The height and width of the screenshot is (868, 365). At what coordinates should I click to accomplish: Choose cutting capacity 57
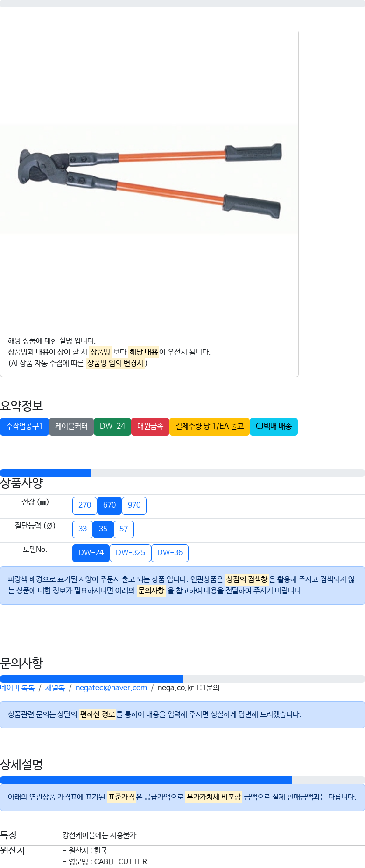[x=124, y=529]
